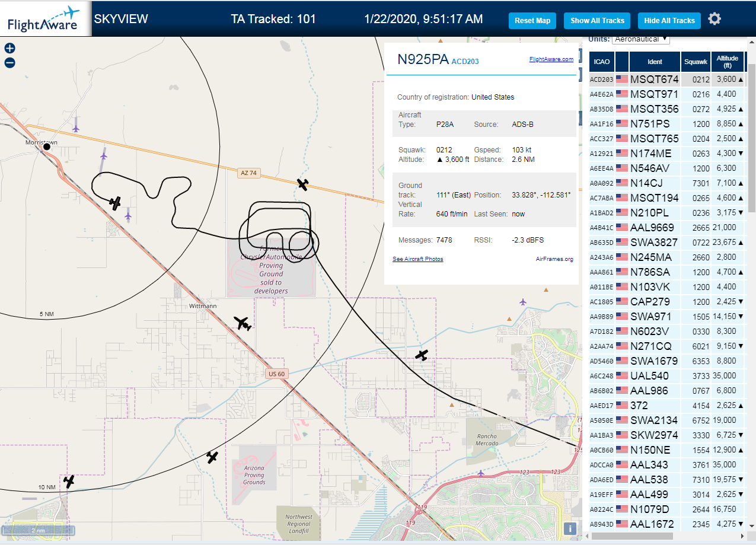Open the See Aircraft Photos link

pos(417,259)
